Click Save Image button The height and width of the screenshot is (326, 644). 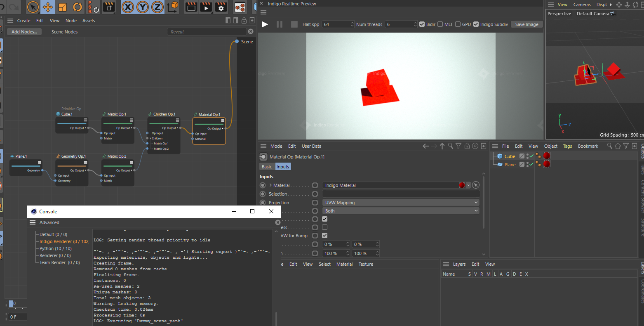point(526,24)
